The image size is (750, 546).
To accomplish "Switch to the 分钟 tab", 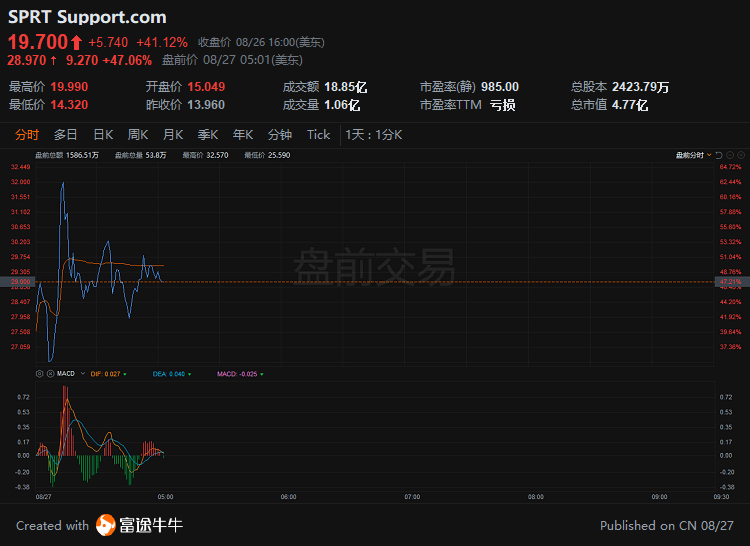I will click(280, 135).
